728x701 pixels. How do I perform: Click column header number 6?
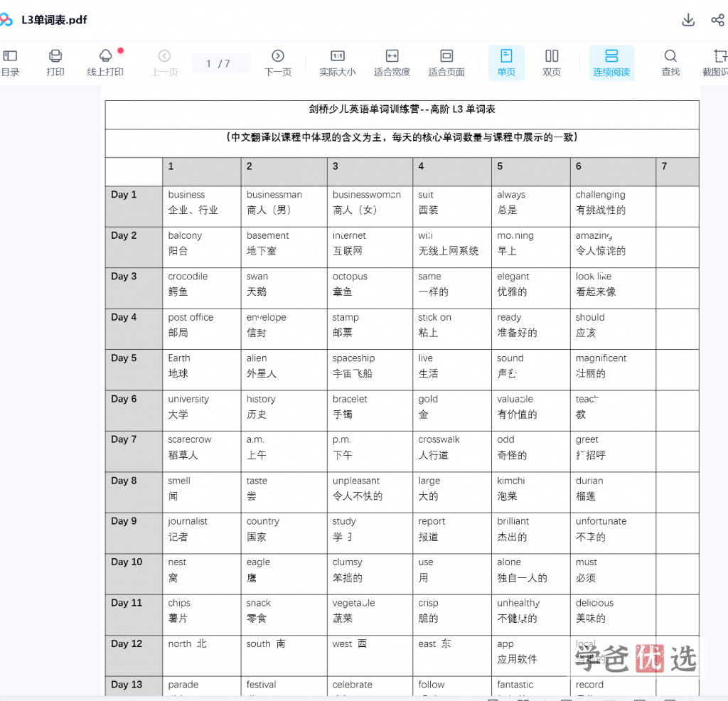(613, 171)
